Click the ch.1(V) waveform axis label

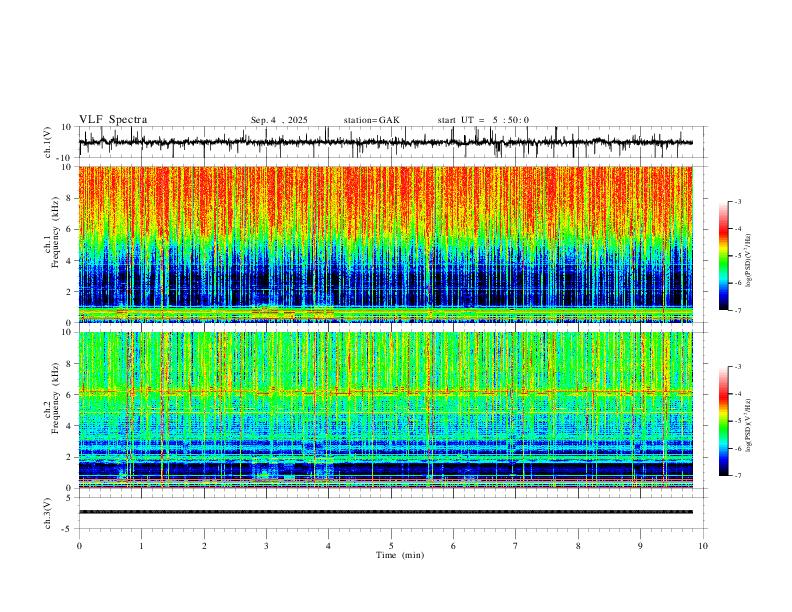[x=48, y=142]
